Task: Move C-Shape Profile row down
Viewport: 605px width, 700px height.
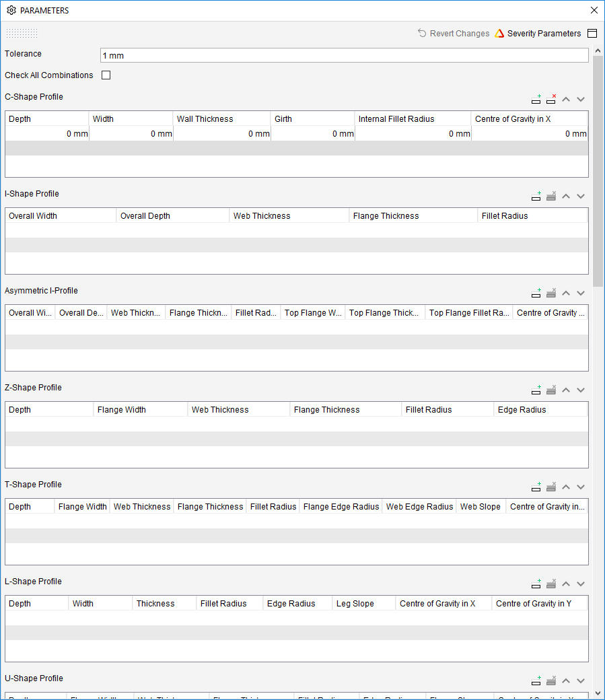Action: 581,99
